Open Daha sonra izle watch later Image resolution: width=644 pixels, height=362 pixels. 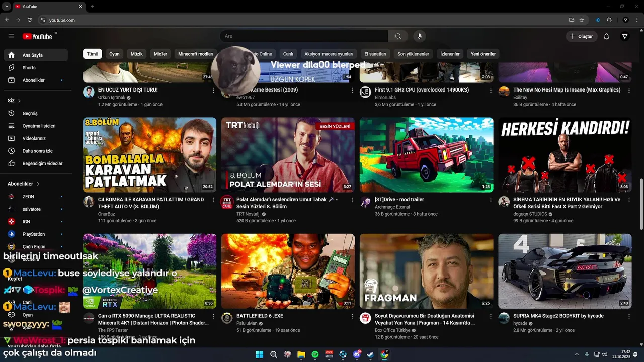(35, 151)
